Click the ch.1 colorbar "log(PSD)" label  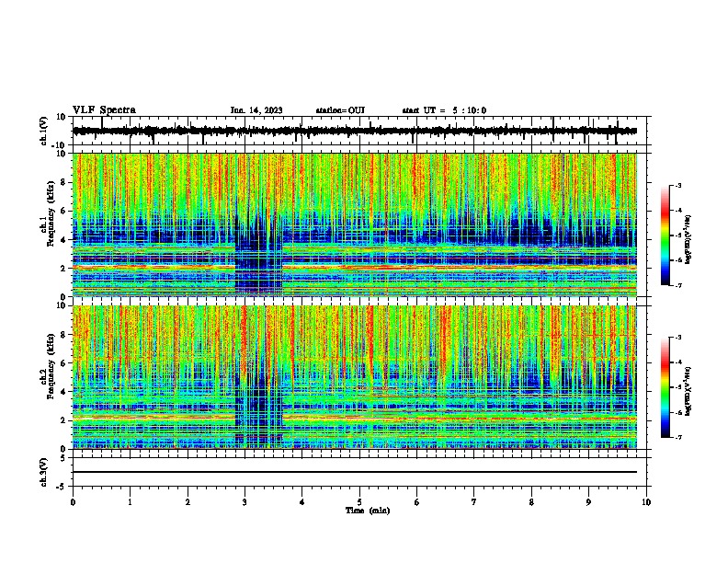688,240
